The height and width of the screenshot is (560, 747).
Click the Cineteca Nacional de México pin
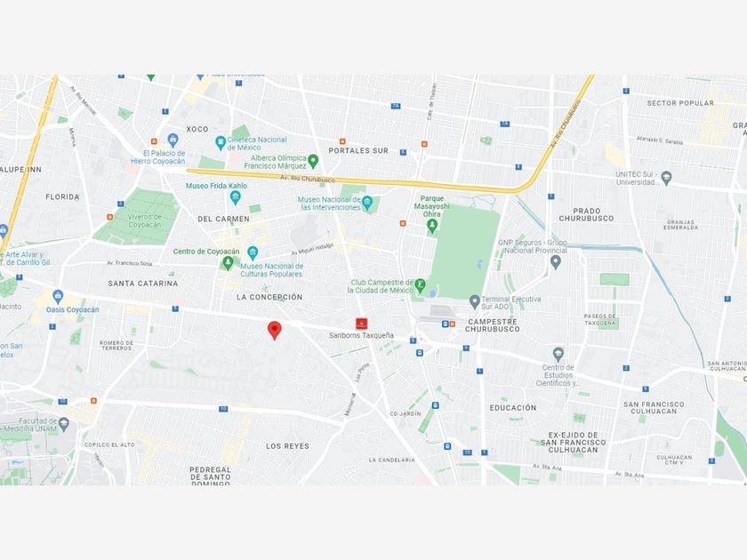tap(221, 143)
